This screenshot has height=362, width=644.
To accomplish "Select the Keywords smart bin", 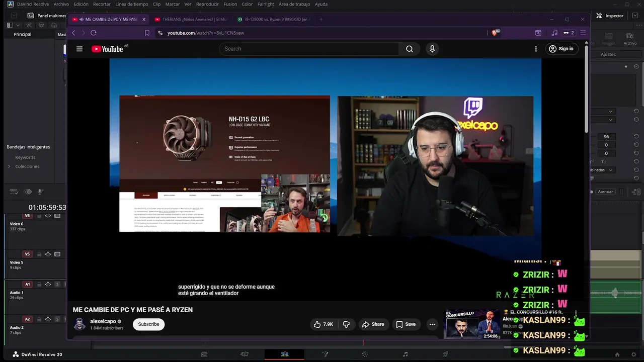I will point(25,157).
